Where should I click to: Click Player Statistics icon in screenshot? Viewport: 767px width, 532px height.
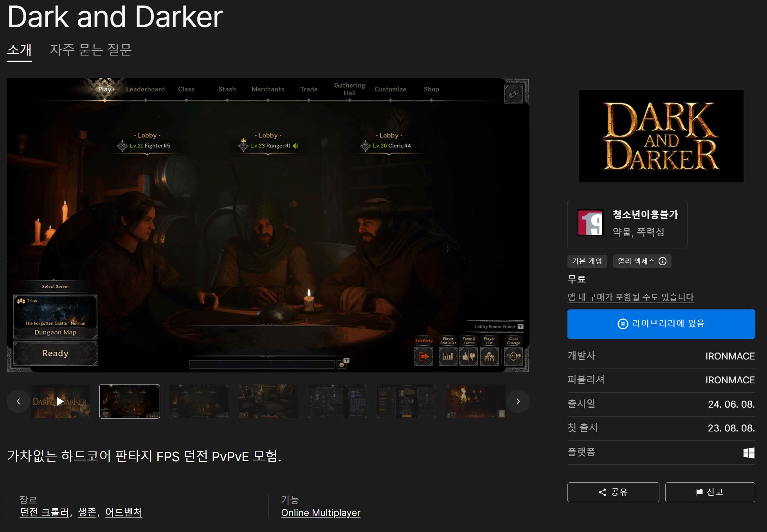(x=448, y=356)
